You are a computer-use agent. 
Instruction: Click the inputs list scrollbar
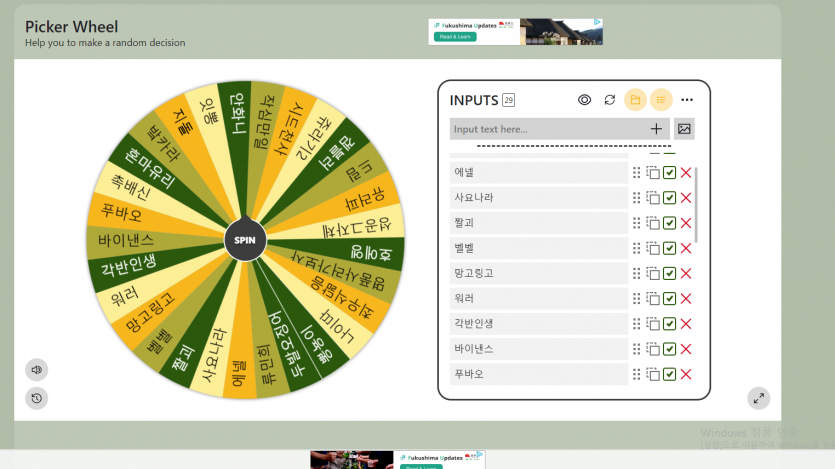tap(696, 204)
